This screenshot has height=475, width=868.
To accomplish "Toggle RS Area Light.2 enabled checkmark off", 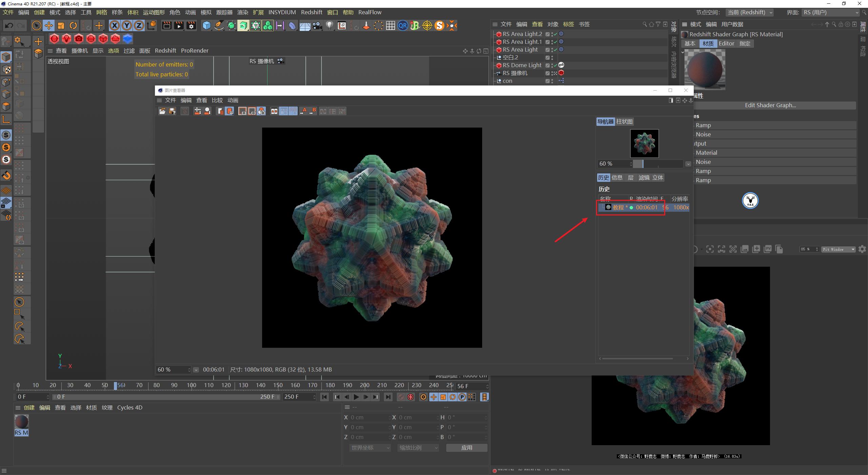I will [555, 34].
